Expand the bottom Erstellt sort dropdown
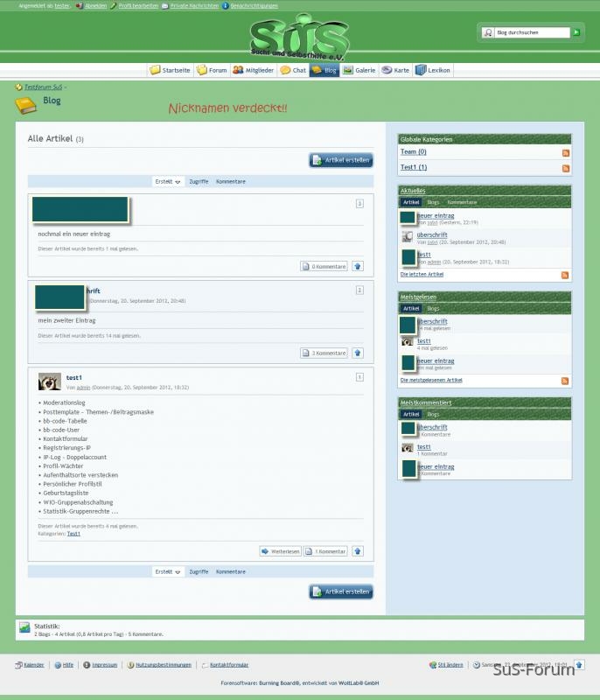This screenshot has height=700, width=600. [x=168, y=571]
